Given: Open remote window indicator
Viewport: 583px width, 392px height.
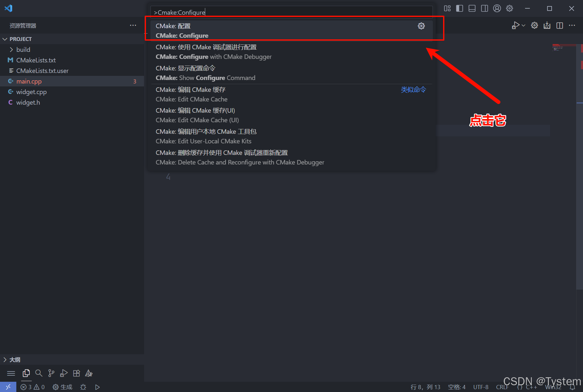Looking at the screenshot, I should [8, 387].
